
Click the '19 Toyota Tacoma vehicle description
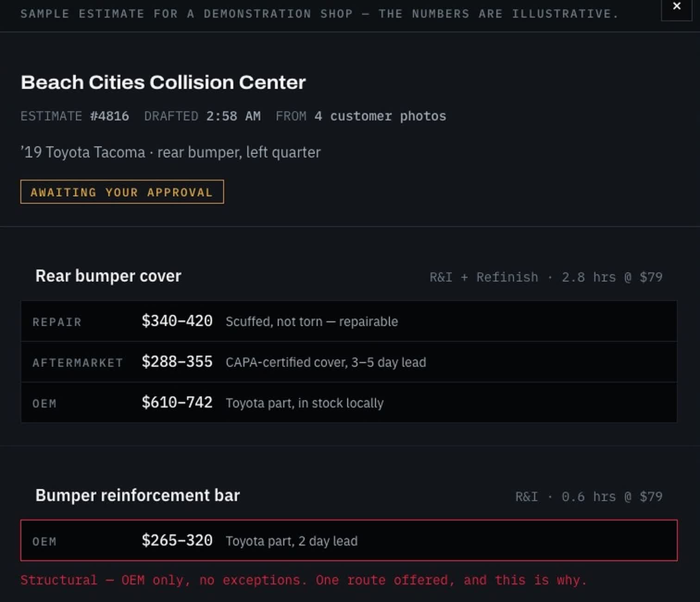tap(170, 152)
